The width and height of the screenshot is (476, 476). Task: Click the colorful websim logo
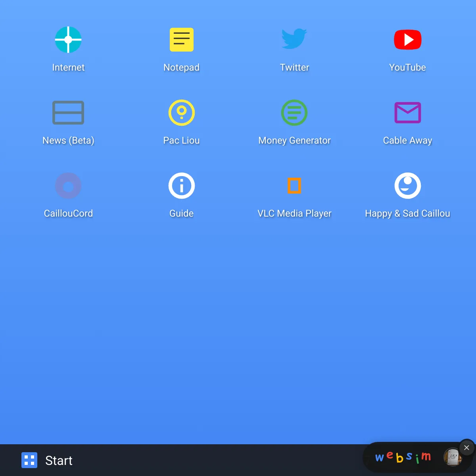403,457
